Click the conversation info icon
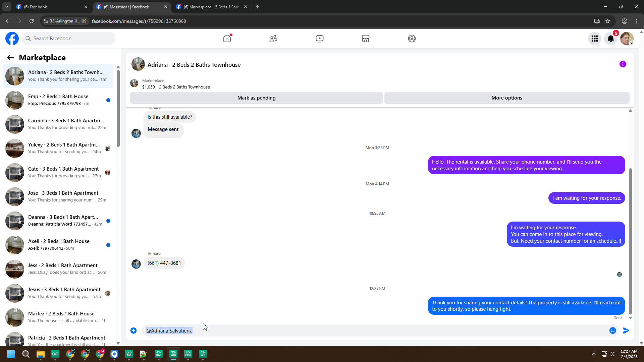Screen dimensions: 644x362 pos(623,64)
